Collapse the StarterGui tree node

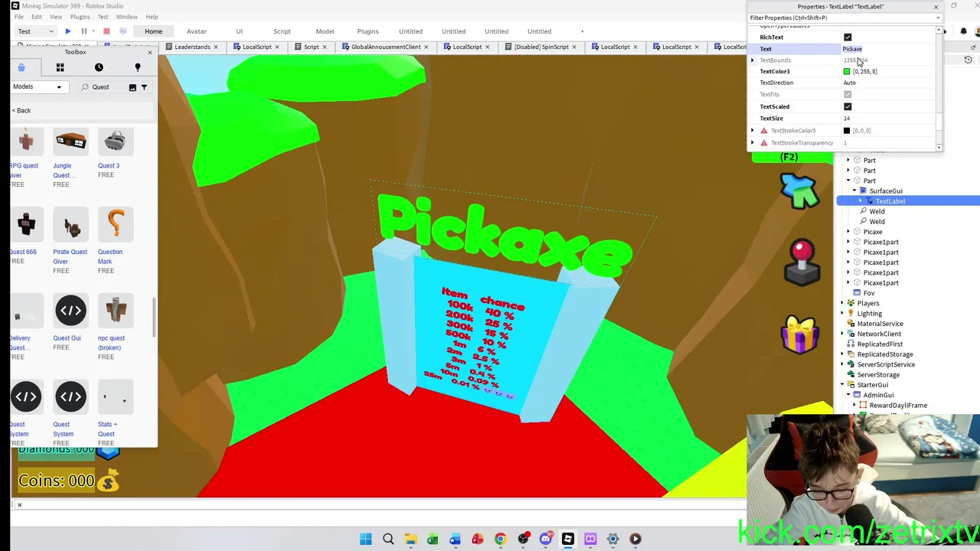842,385
